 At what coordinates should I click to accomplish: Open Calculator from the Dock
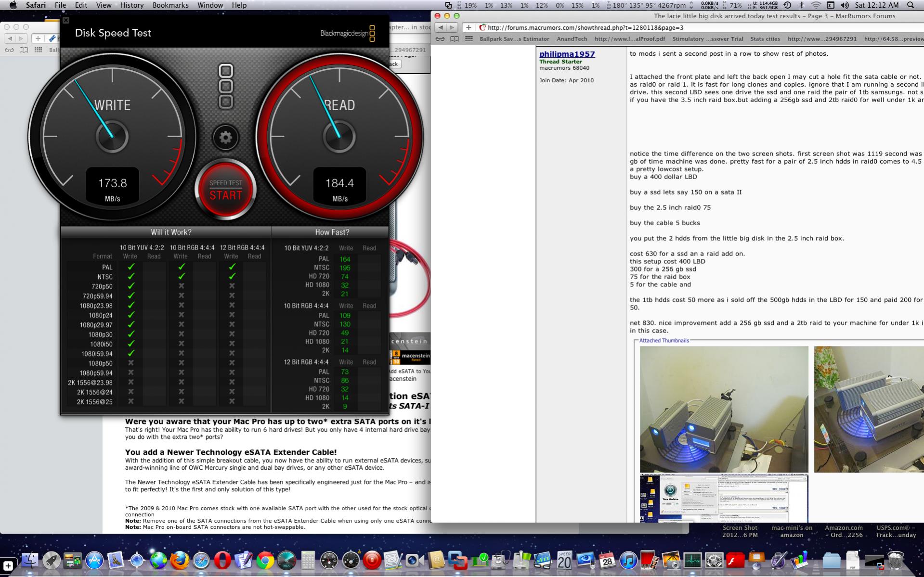(308, 560)
